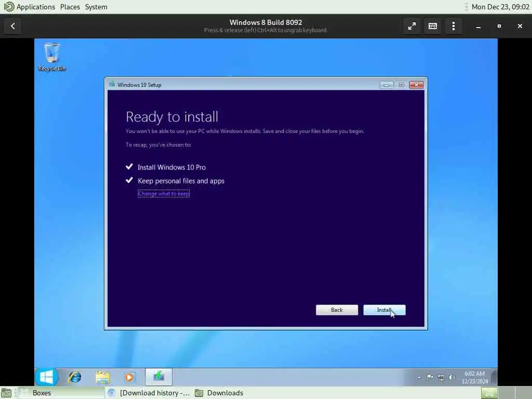Minimize the Boxes window
The width and height of the screenshot is (532, 399).
(478, 26)
